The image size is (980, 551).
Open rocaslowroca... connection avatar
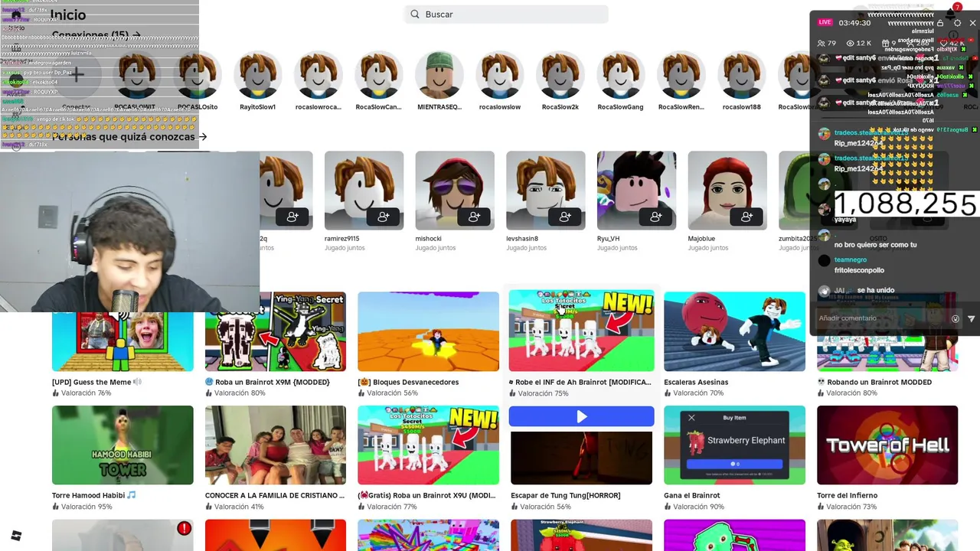[x=318, y=75]
